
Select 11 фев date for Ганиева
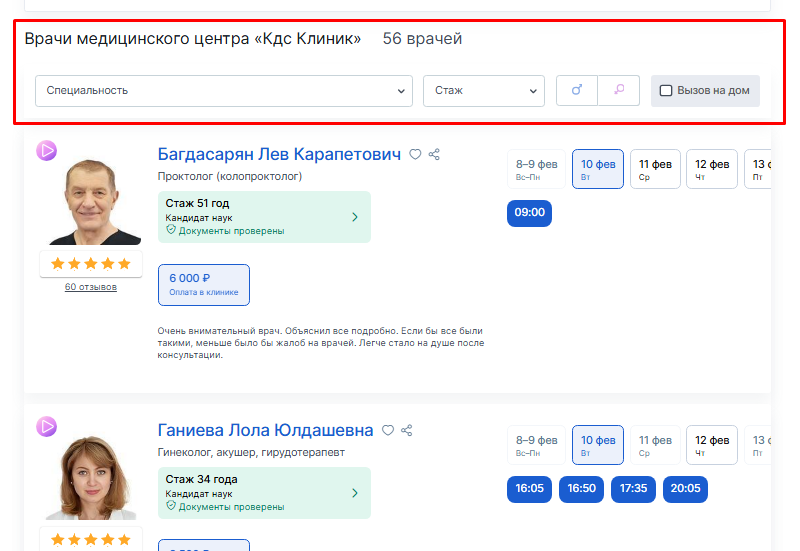[655, 445]
